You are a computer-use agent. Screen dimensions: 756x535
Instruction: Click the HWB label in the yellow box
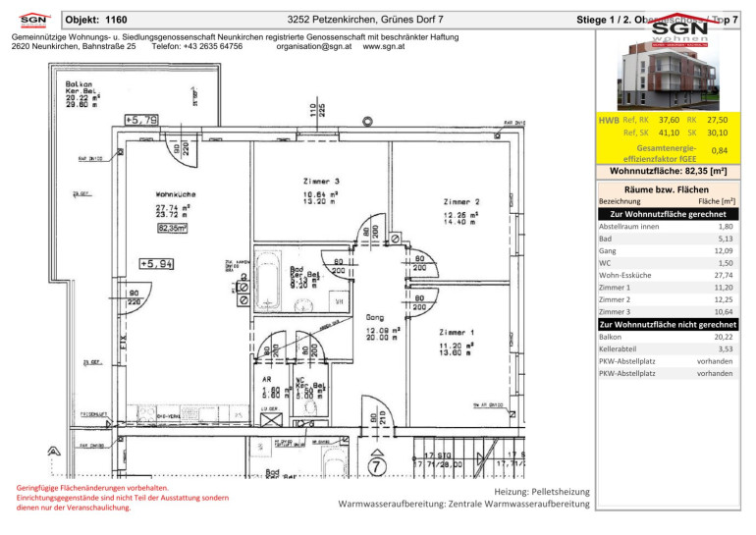(609, 121)
